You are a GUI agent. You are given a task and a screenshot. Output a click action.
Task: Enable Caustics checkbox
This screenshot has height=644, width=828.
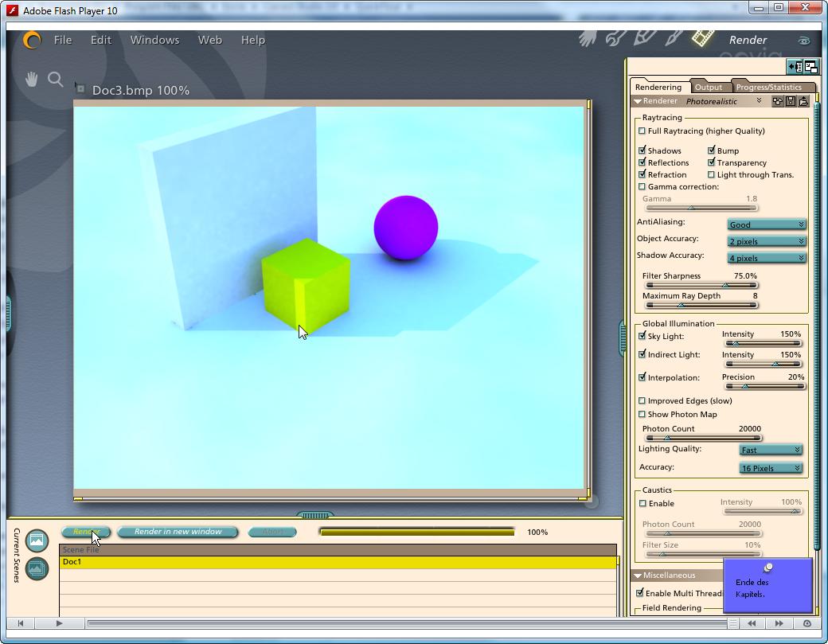coord(642,504)
